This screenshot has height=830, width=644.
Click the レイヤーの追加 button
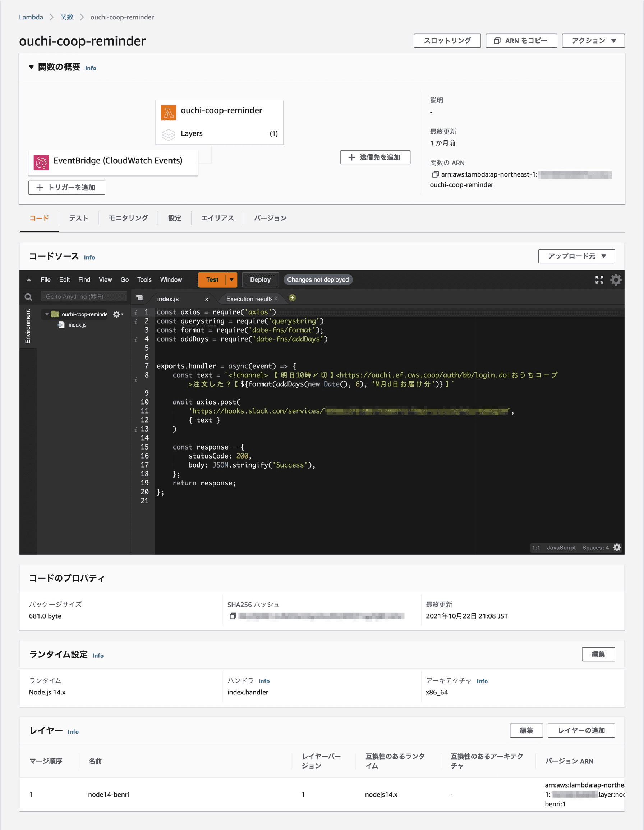click(x=581, y=730)
